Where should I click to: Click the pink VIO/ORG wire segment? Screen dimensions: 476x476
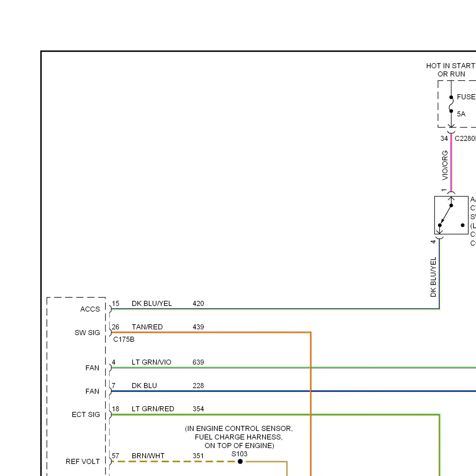click(451, 162)
